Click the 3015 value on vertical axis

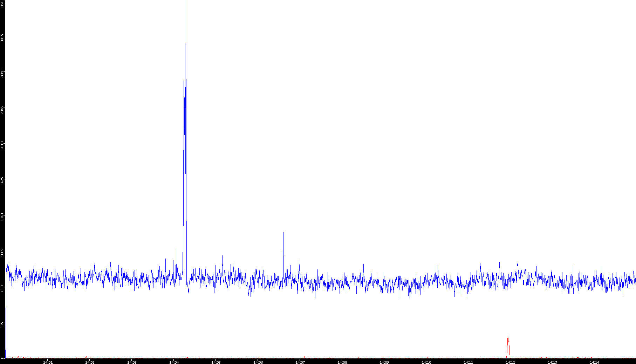point(2,38)
